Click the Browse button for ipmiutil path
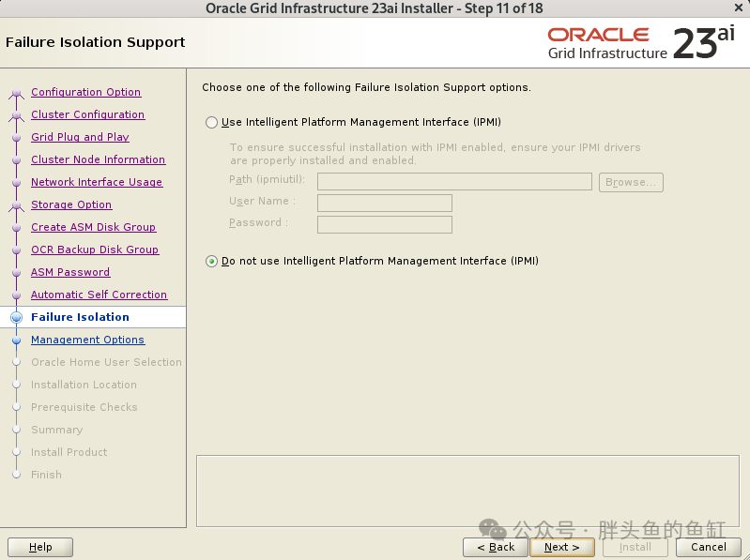This screenshot has height=560, width=750. [x=631, y=182]
